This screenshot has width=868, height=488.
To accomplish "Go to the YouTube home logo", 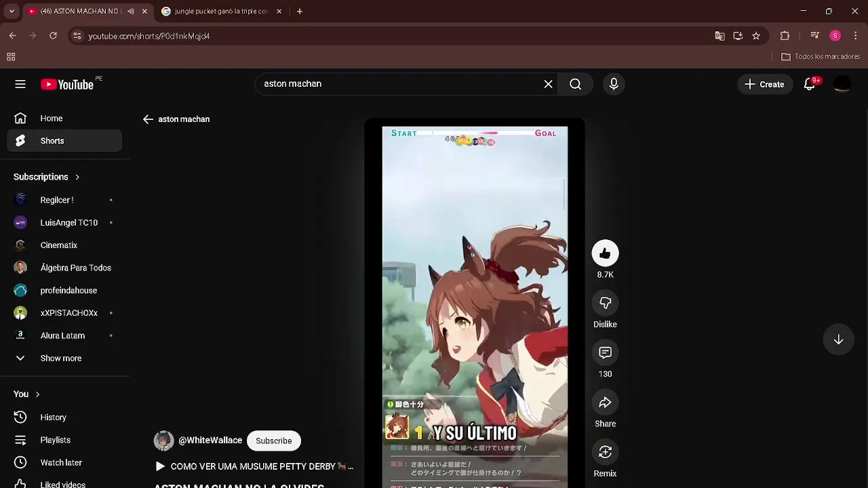I will 66,84.
